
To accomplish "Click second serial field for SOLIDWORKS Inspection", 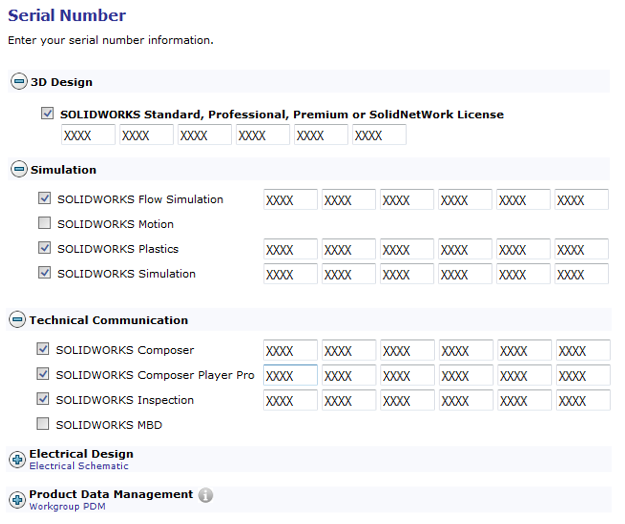I will coord(349,400).
